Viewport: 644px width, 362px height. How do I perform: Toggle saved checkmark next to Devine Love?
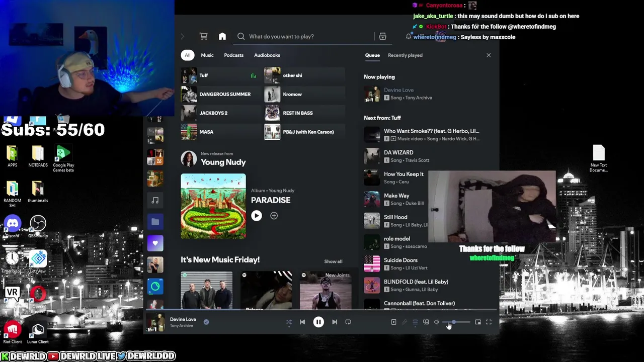point(206,322)
